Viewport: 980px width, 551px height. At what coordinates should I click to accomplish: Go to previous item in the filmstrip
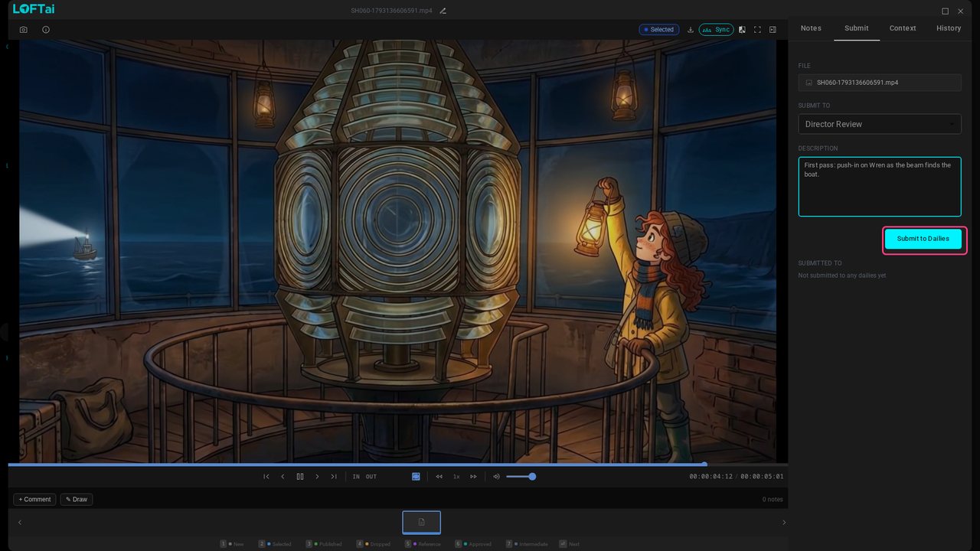pos(20,523)
